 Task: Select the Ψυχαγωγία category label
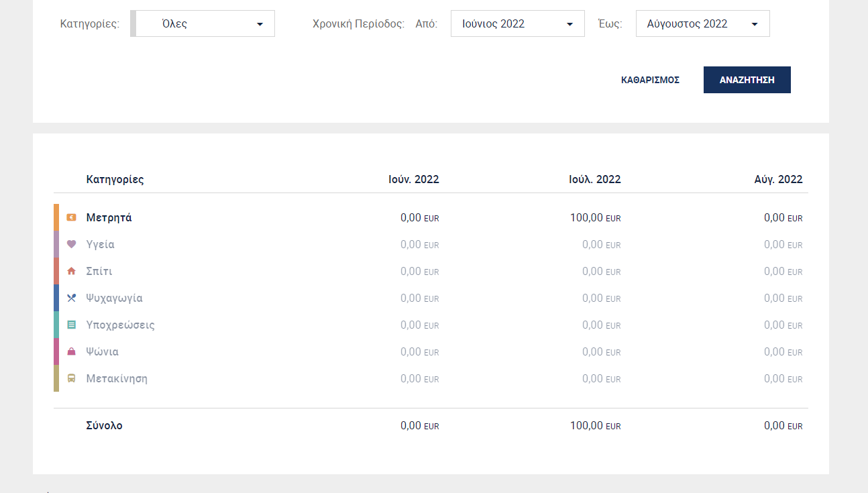click(115, 298)
